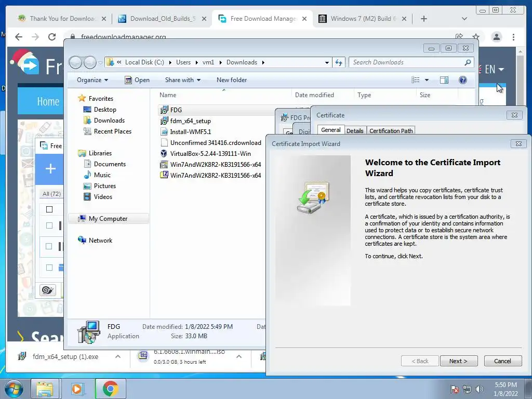Open Chrome profile avatar icon
The width and height of the screenshot is (532, 399).
point(496,37)
